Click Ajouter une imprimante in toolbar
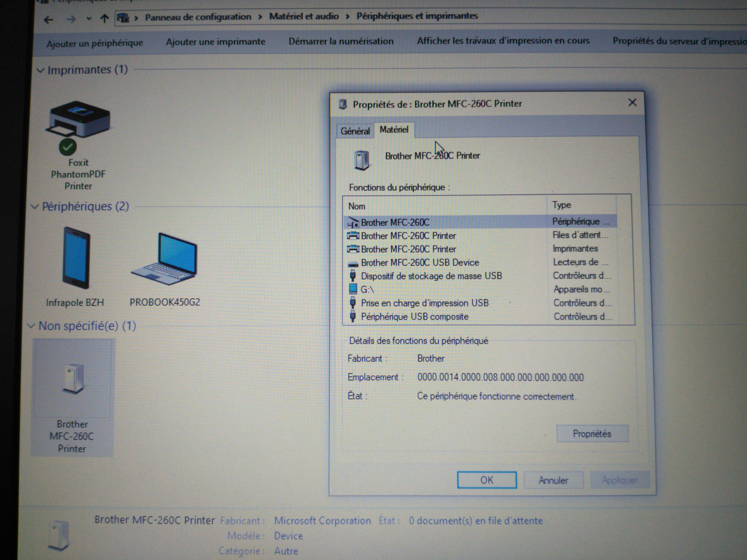This screenshot has width=747, height=560. coord(215,42)
